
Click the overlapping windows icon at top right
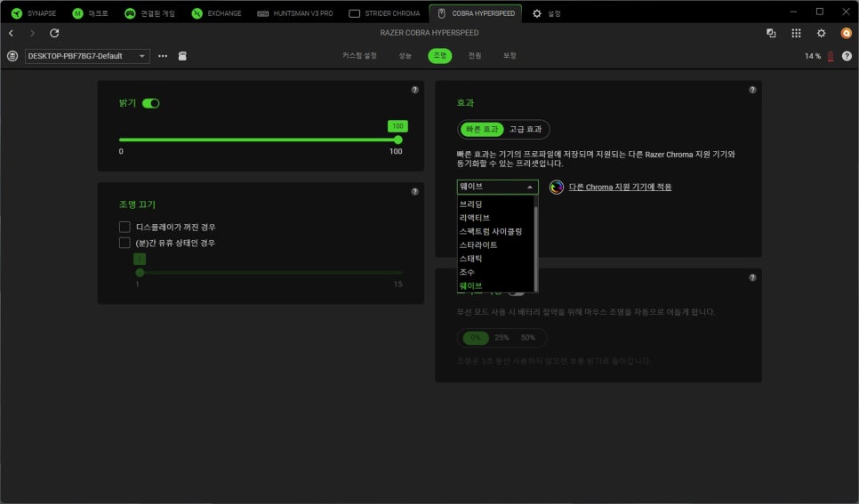[x=771, y=34]
